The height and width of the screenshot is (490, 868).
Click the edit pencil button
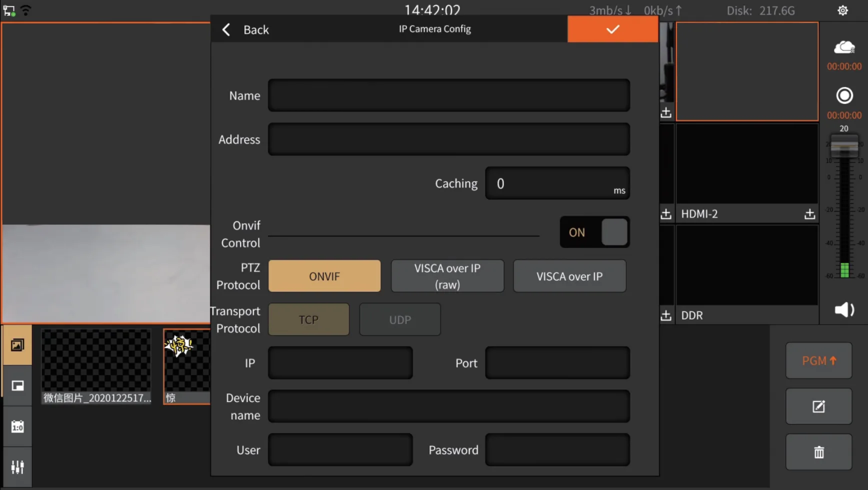(818, 406)
